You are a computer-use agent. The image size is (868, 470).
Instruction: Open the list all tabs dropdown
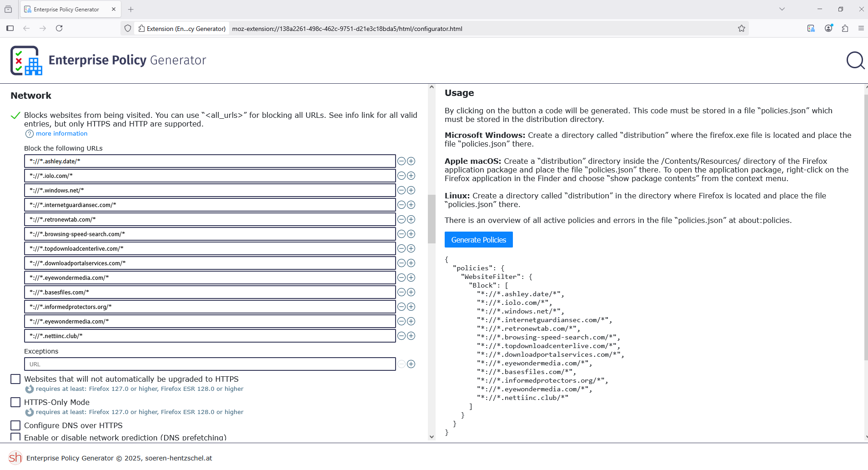(782, 9)
